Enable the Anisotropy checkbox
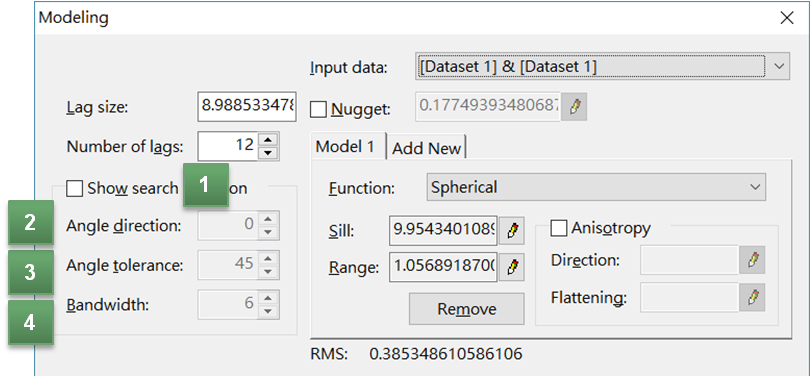This screenshot has height=377, width=811. coord(559,228)
